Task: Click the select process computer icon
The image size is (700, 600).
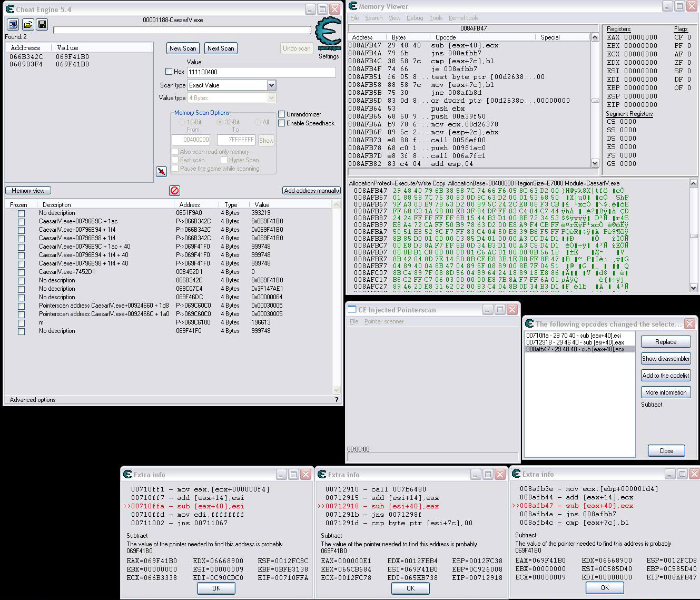Action: click(x=13, y=24)
